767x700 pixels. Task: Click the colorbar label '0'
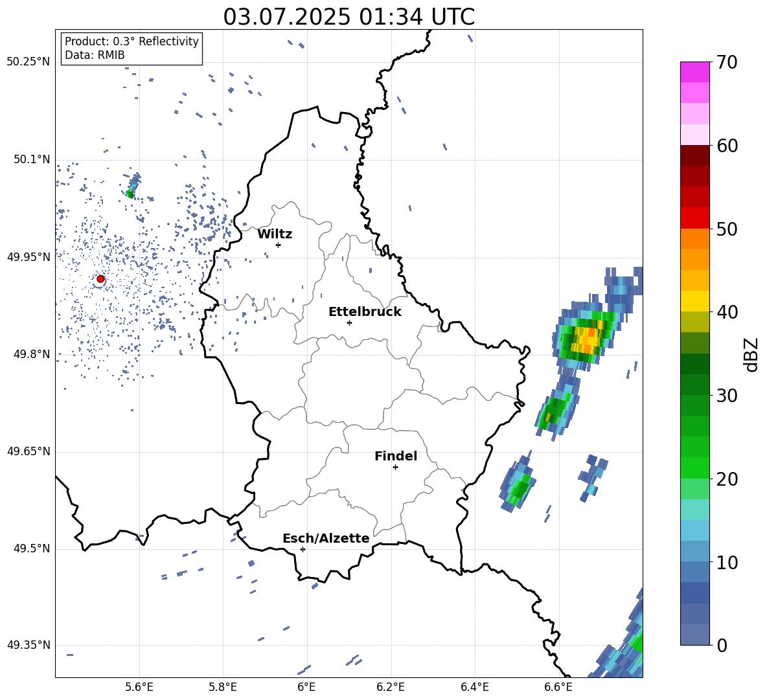pos(721,645)
